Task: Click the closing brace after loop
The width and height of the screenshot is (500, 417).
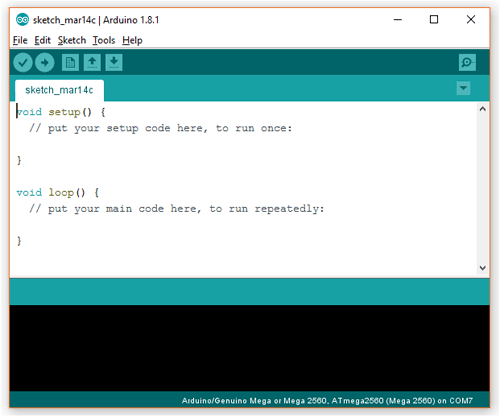Action: (19, 241)
